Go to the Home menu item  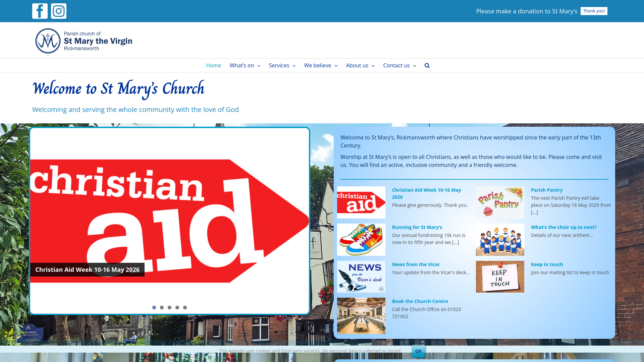coord(213,65)
